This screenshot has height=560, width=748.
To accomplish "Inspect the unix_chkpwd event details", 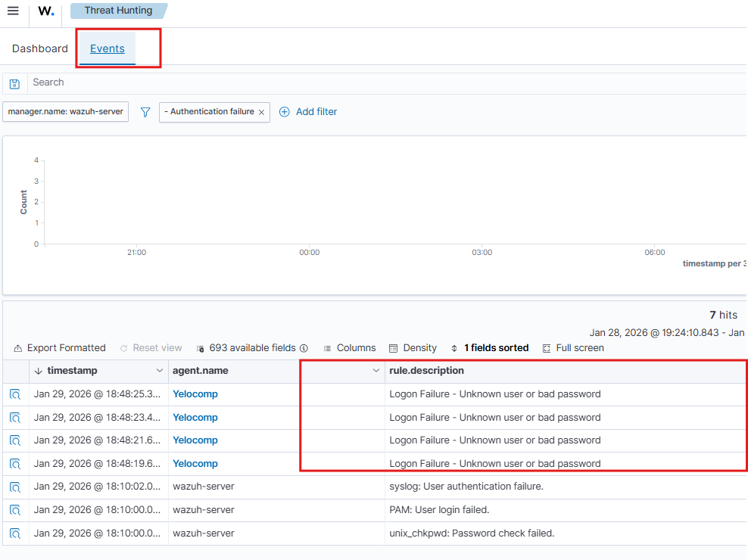I will (x=15, y=534).
